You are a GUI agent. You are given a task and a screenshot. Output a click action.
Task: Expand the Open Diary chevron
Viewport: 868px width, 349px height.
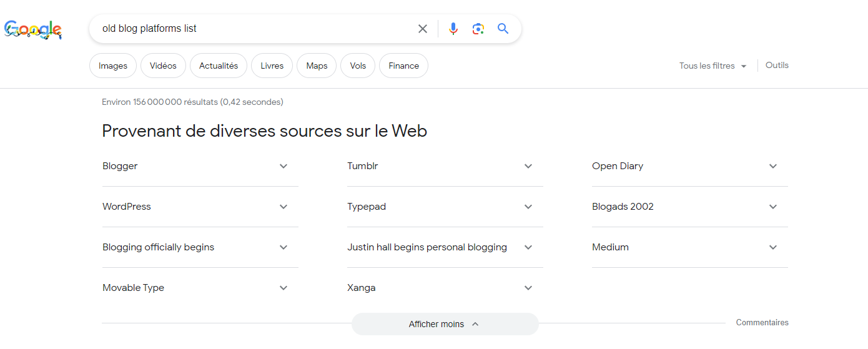click(773, 166)
